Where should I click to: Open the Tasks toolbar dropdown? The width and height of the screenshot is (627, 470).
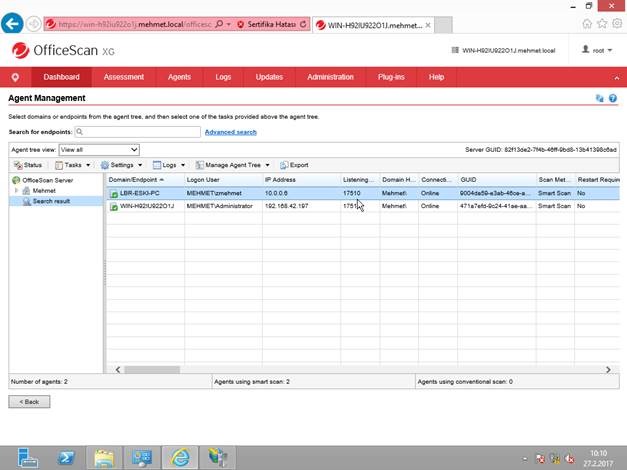72,165
